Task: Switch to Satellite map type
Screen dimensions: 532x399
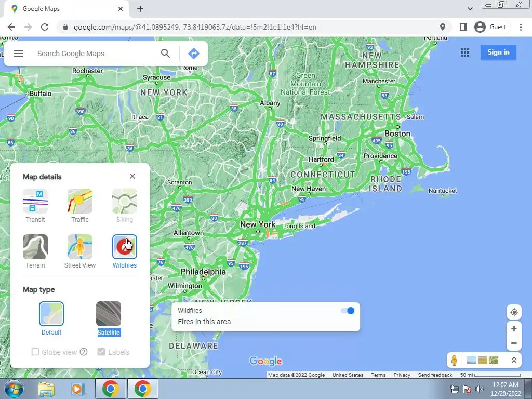Action: (x=109, y=318)
